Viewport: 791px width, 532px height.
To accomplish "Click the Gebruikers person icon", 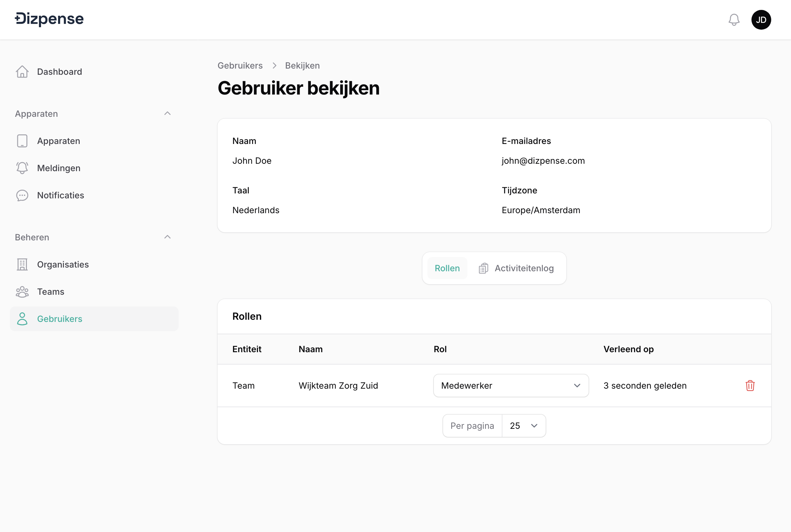I will point(22,319).
